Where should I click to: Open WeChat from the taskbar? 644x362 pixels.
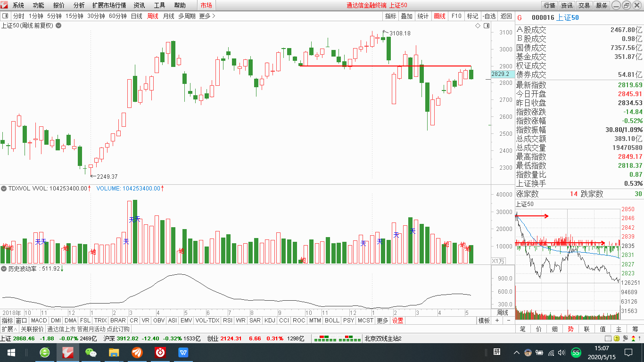tap(91, 352)
